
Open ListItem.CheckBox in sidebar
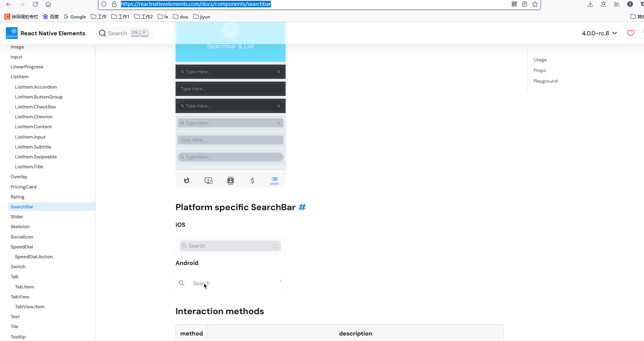point(35,107)
